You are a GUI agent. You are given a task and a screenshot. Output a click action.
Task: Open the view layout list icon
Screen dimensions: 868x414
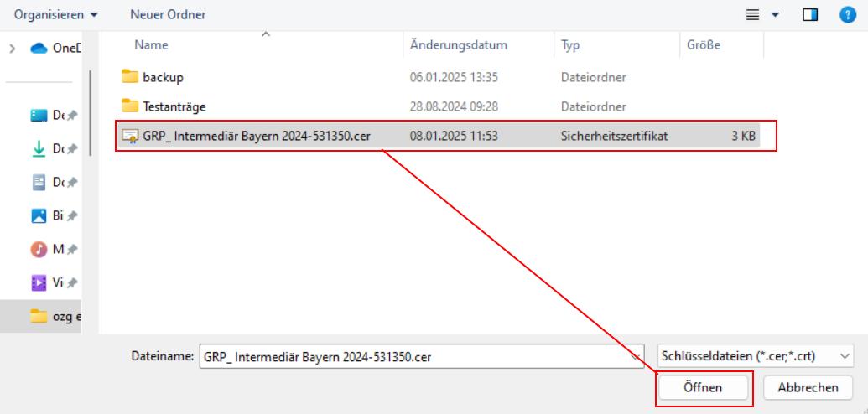[753, 14]
